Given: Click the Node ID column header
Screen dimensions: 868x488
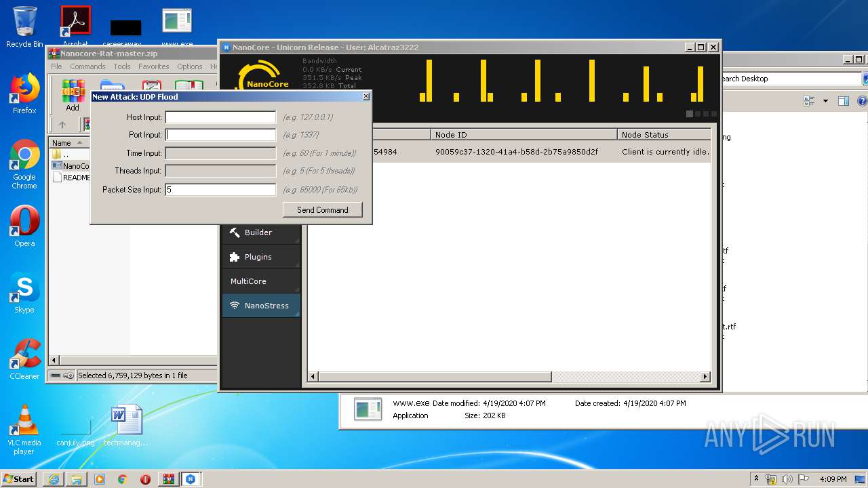Looking at the screenshot, I should (524, 135).
